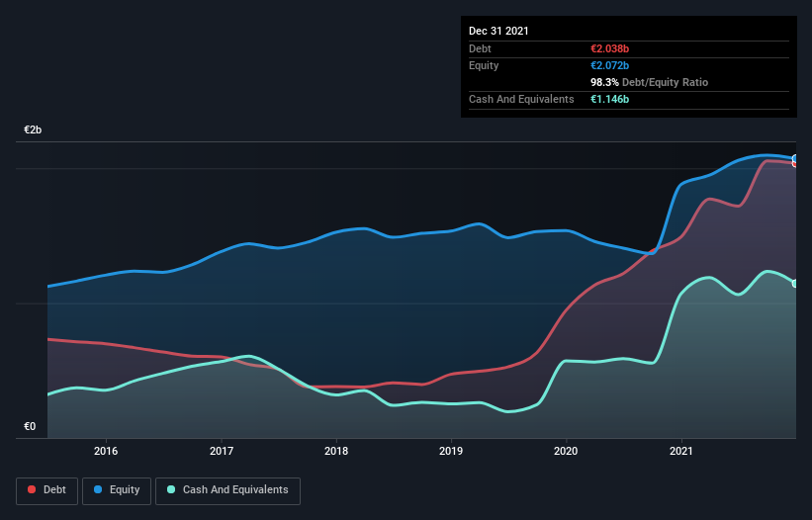Select the teal Cash endpoint marker

(795, 284)
